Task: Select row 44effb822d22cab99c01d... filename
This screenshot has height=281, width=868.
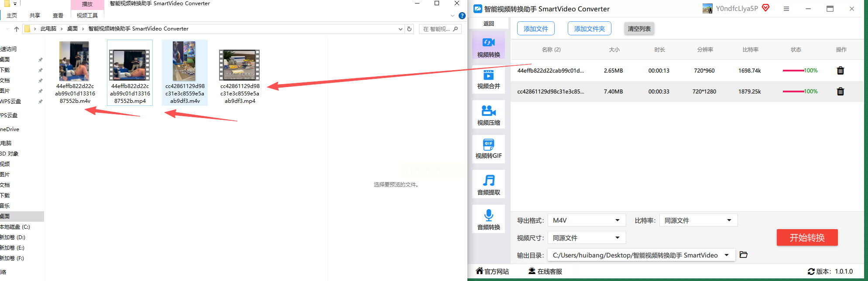Action: (550, 71)
